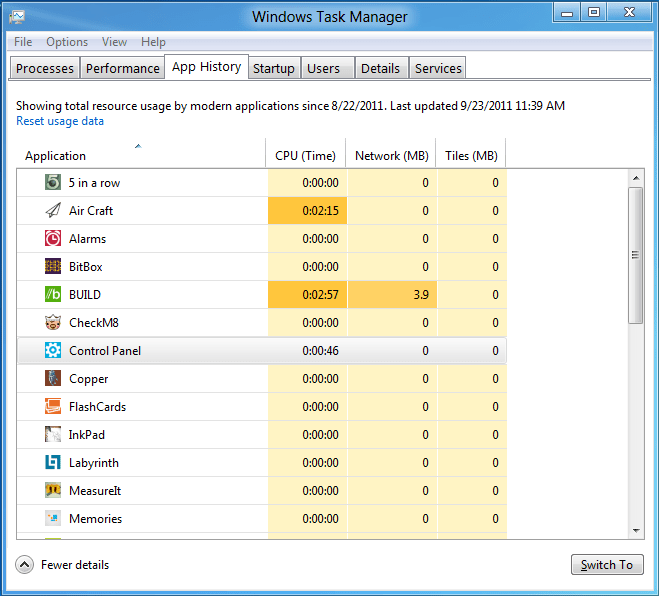This screenshot has height=596, width=659.
Task: Open the Options menu
Action: click(x=67, y=42)
